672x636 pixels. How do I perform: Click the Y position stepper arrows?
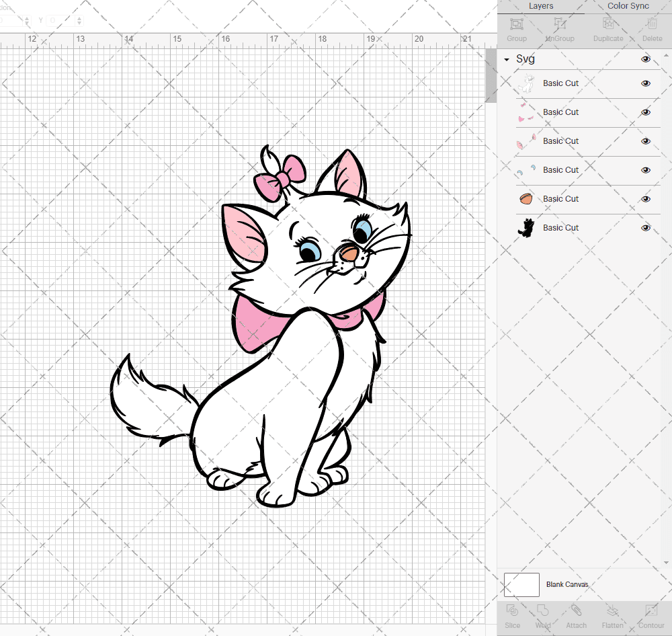coord(79,20)
